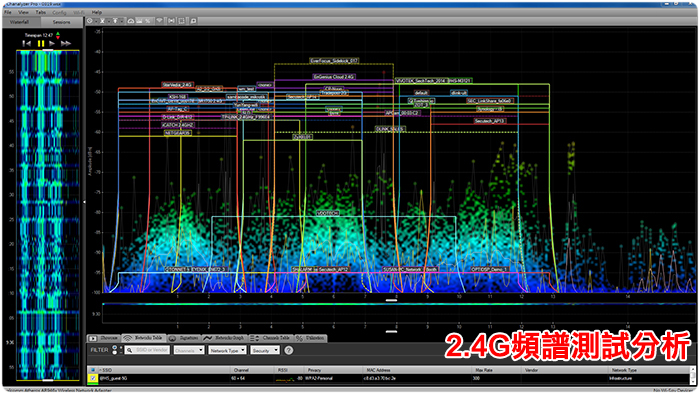Skip back to recording start
Viewport: 700px width, 394px height.
click(x=27, y=43)
